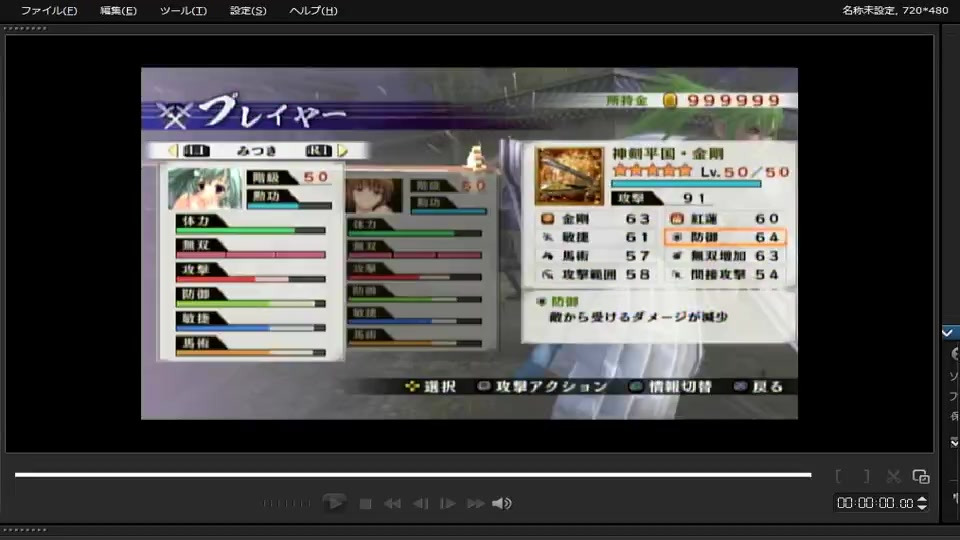The width and height of the screenshot is (960, 540).
Task: Set mark-out with the right bracket icon
Action: [866, 476]
